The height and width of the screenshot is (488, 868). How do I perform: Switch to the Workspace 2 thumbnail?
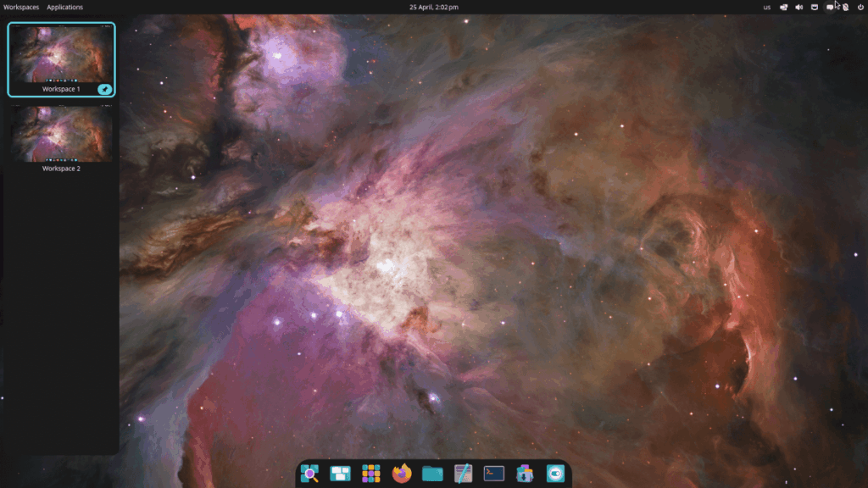(x=61, y=134)
